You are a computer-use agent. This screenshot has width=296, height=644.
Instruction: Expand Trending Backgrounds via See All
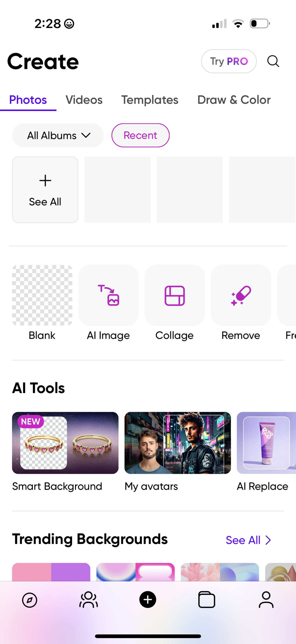pyautogui.click(x=248, y=540)
